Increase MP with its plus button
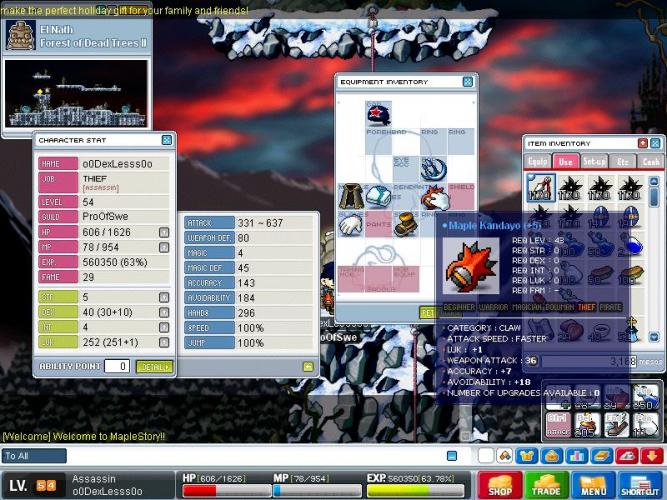 click(x=164, y=247)
